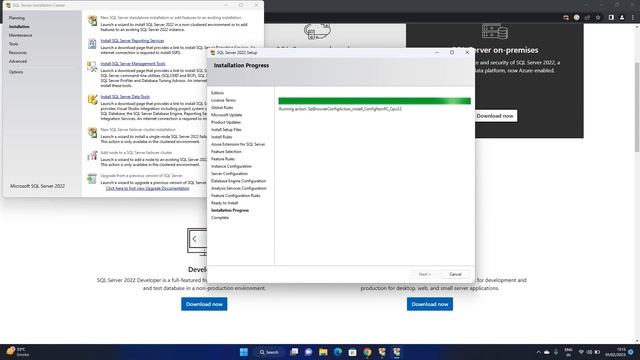Select Tools in Installation Center sidebar
This screenshot has width=640, height=360.
(13, 44)
